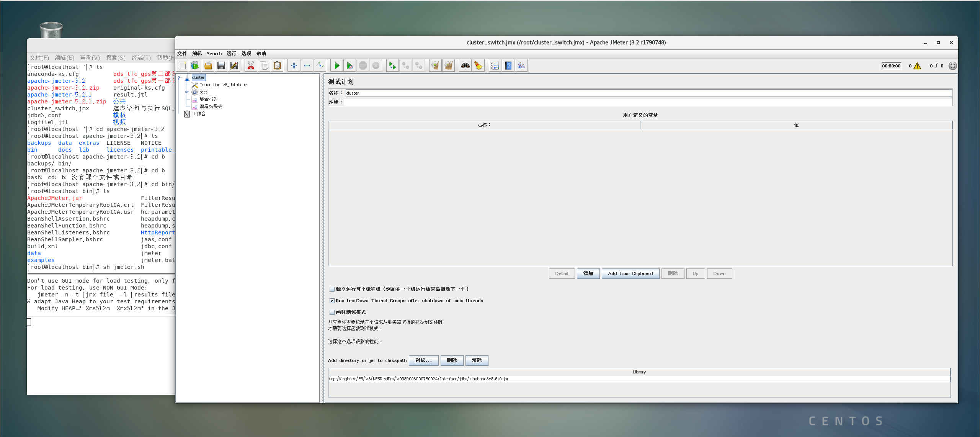Click the Function Helper list icon
This screenshot has width=980, height=437.
495,66
